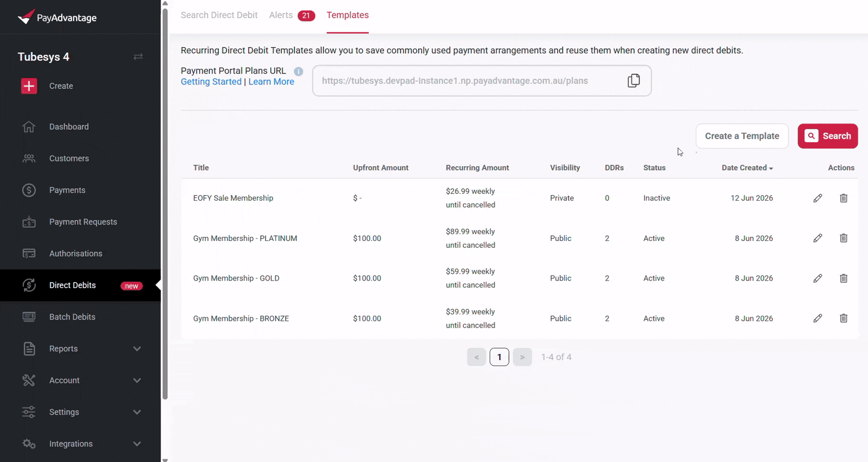Image resolution: width=868 pixels, height=462 pixels.
Task: Switch to Search Direct Debit tab
Action: point(219,15)
